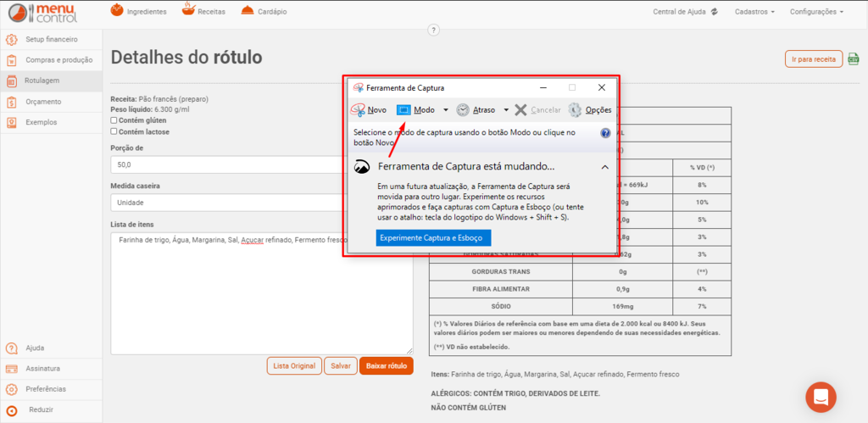Open Central de Ajuda link
The image size is (868, 423).
(x=679, y=12)
